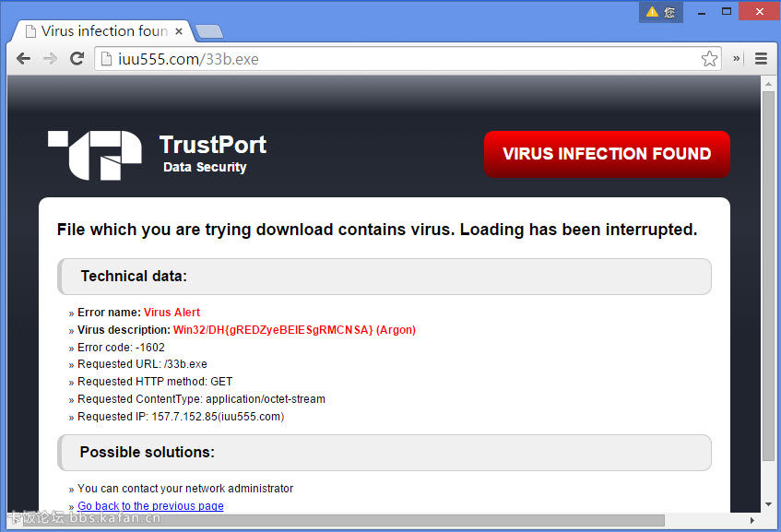Click the Technical data section header
Viewport: 781px width, 532px height.
point(385,277)
